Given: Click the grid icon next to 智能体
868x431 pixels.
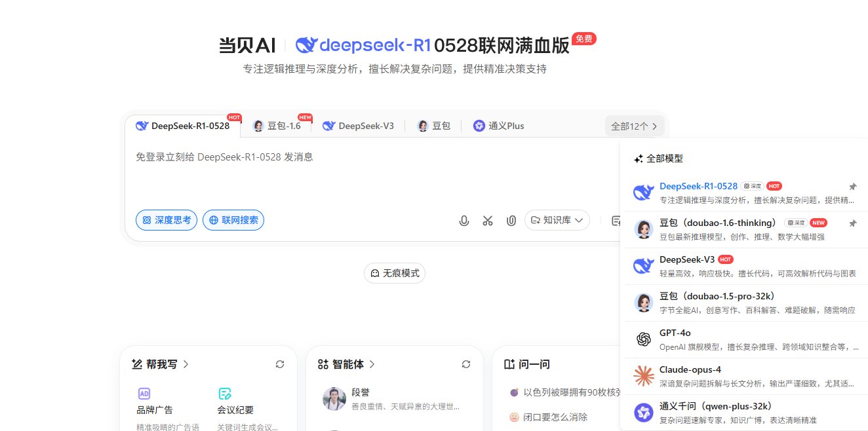Looking at the screenshot, I should [x=323, y=364].
